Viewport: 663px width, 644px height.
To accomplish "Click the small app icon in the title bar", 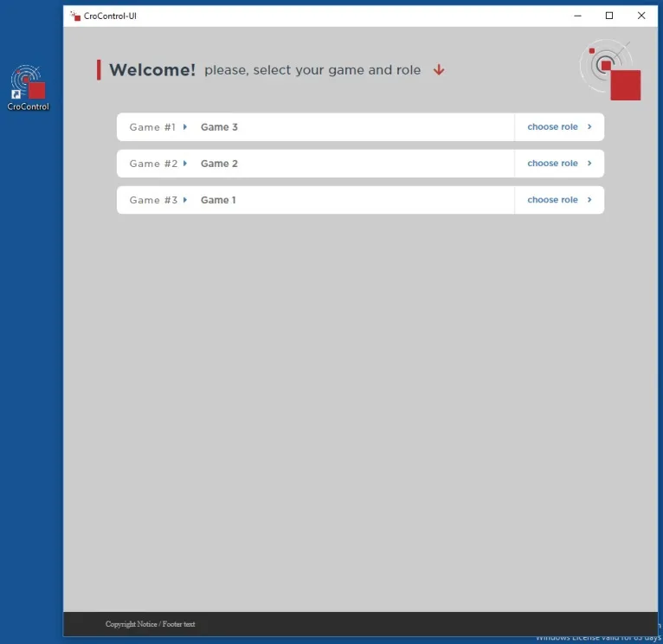I will point(75,16).
